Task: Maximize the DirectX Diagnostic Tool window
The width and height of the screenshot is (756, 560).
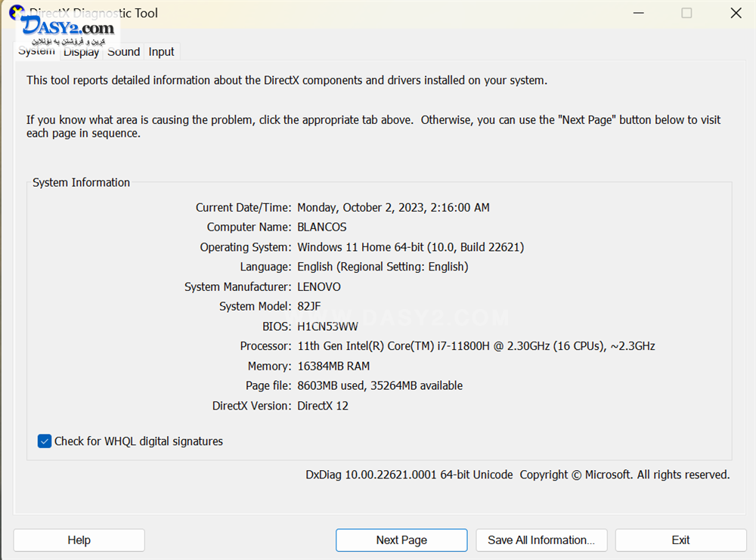Action: (x=686, y=13)
